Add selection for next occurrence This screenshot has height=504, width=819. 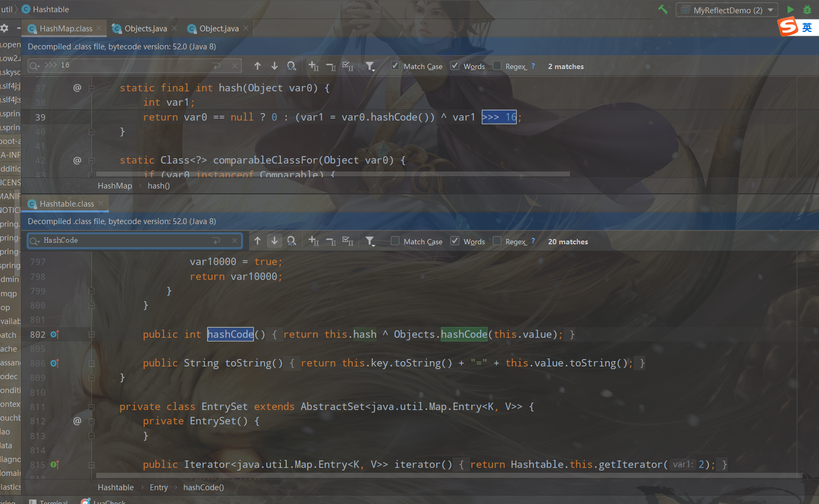pos(313,241)
